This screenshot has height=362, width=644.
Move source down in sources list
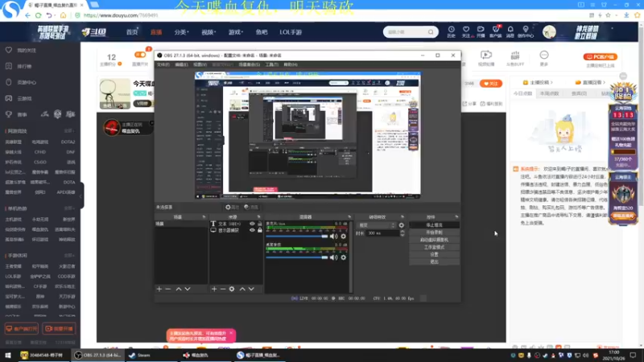click(251, 289)
